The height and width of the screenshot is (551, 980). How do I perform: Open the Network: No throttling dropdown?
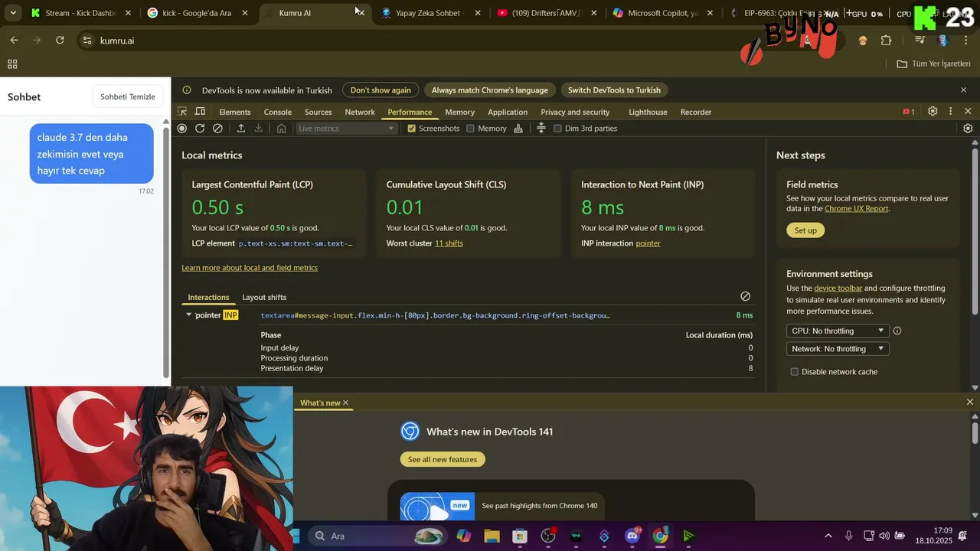tap(838, 349)
